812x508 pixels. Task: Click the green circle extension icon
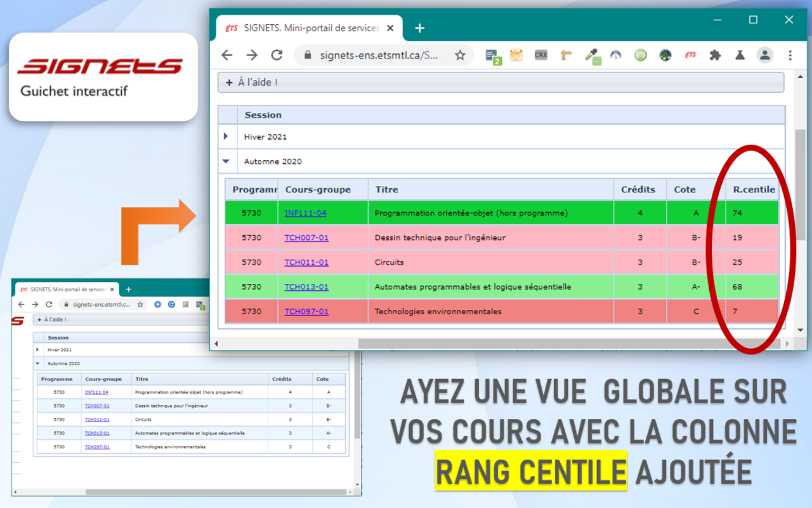click(x=641, y=55)
